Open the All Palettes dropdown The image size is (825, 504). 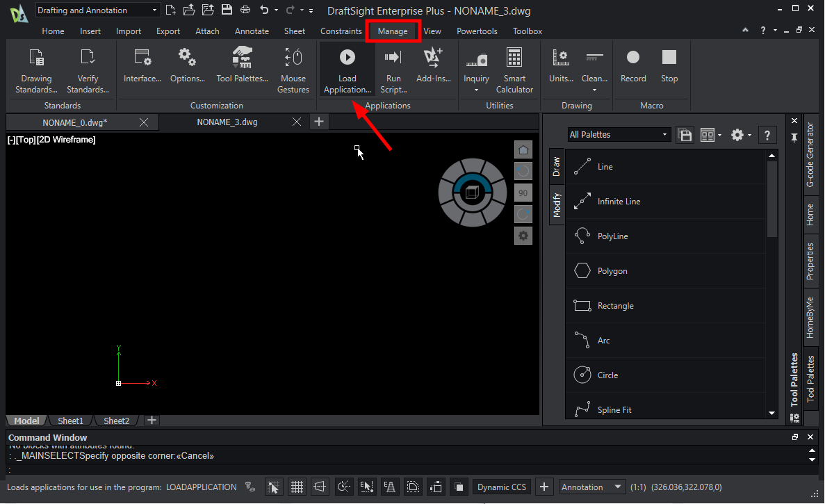(619, 135)
